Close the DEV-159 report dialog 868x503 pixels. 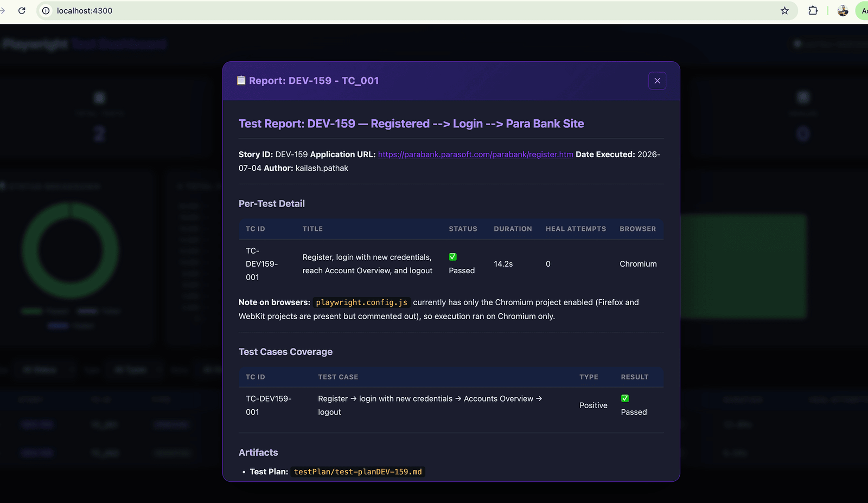[657, 81]
